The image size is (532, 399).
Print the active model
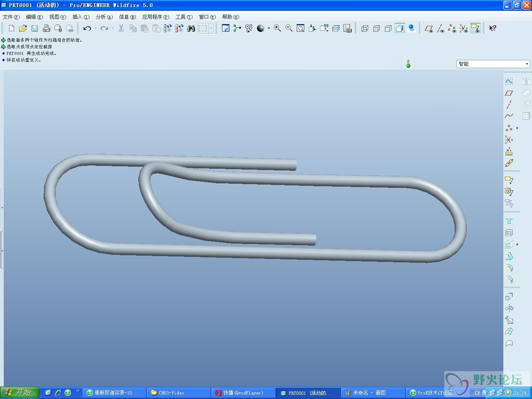pos(47,28)
